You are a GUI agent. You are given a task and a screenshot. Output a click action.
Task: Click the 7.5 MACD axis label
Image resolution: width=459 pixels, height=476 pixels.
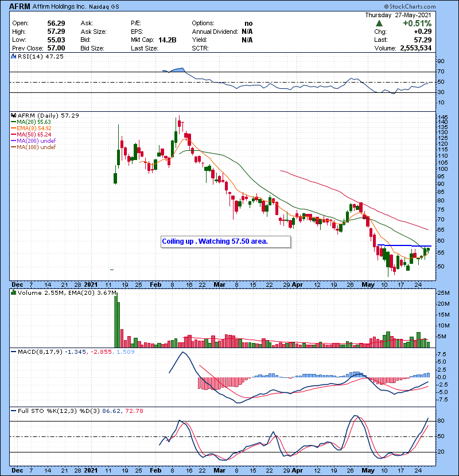click(442, 354)
